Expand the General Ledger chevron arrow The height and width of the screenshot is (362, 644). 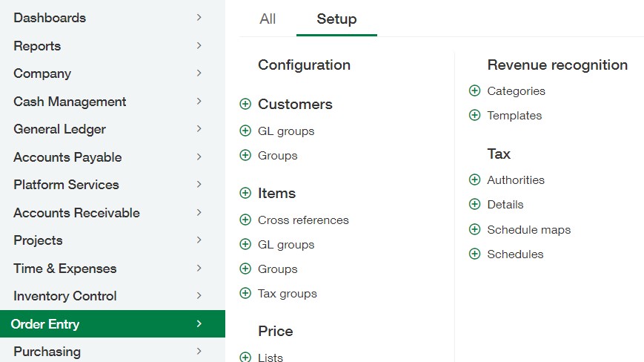(199, 129)
